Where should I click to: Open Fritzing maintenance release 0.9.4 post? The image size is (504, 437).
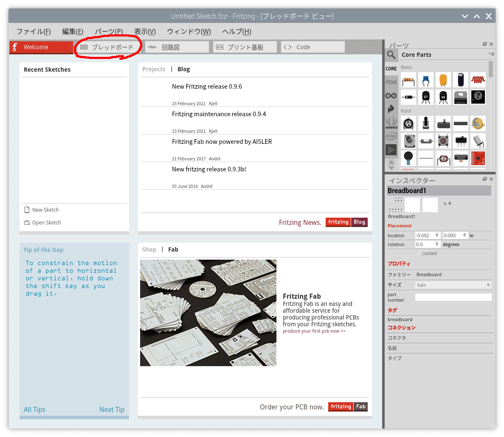click(219, 114)
